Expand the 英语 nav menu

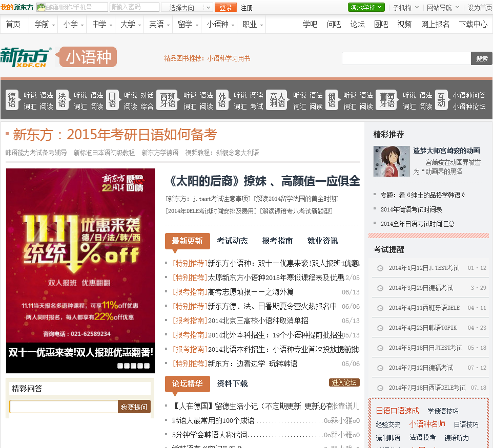pos(159,24)
